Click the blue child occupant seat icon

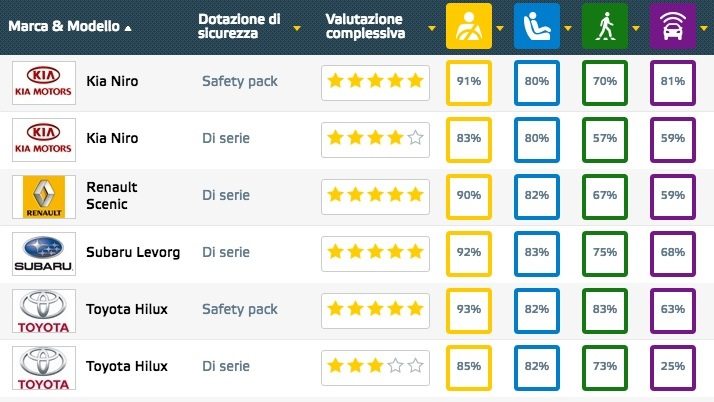(x=537, y=26)
